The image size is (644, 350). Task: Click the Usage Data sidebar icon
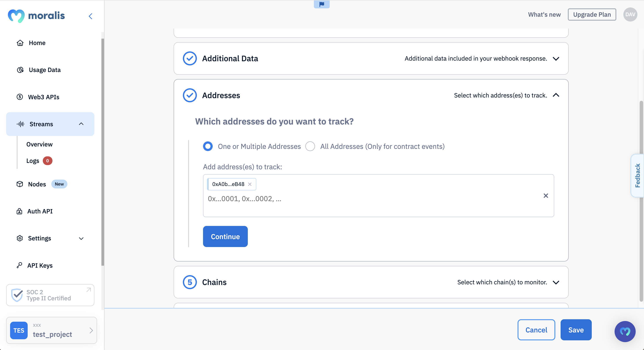[x=20, y=70]
